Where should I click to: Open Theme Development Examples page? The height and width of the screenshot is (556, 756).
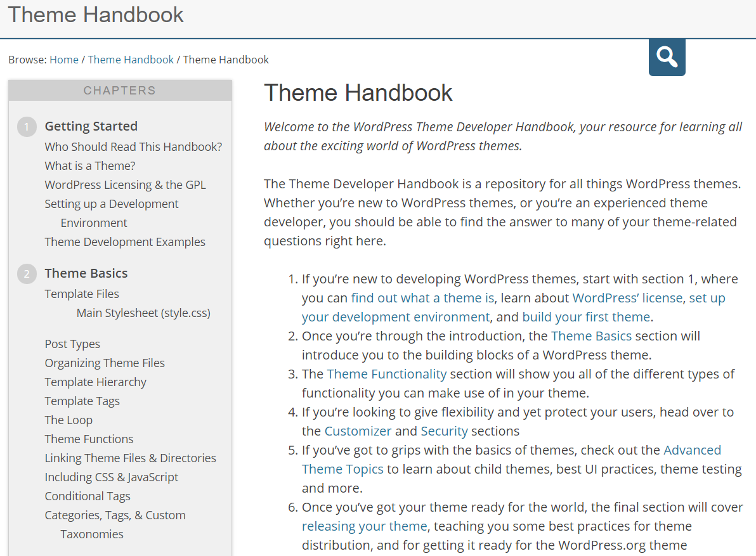click(x=125, y=242)
